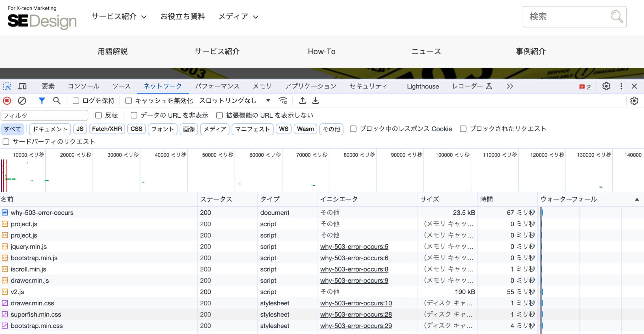Open パフォーマンス tab
This screenshot has width=644, height=334.
tap(217, 86)
